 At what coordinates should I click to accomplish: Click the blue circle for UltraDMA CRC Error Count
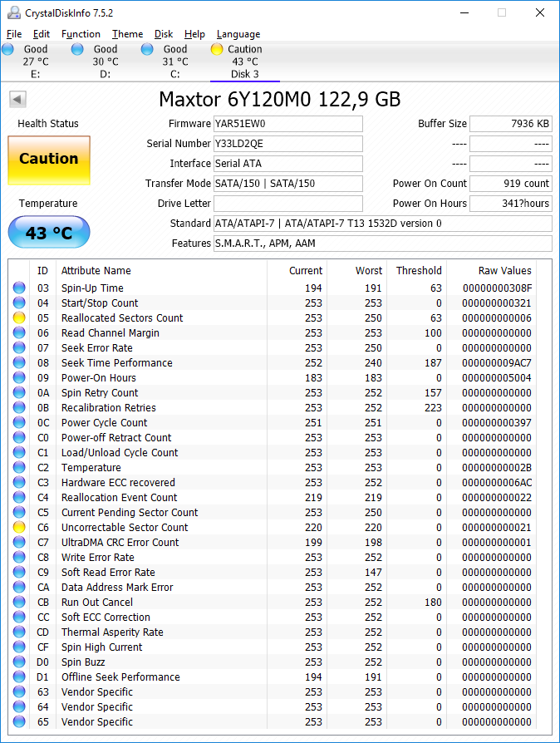point(19,542)
